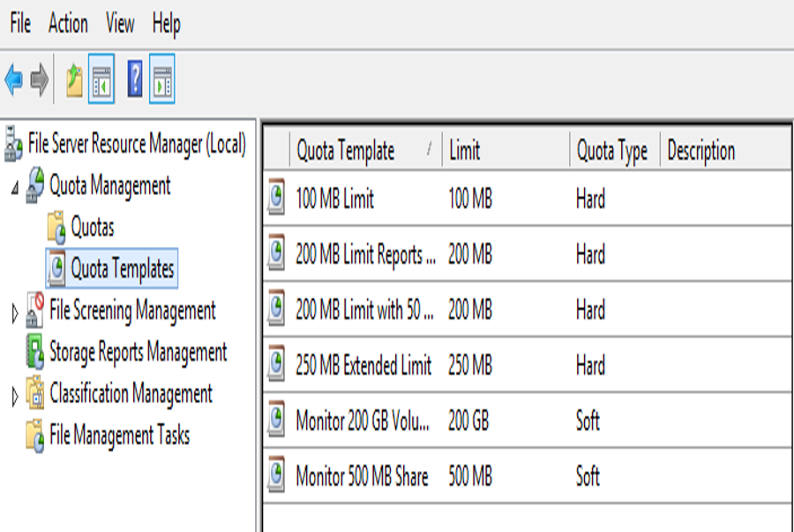Toggle the Show/Hide Action Pane icon

point(162,79)
